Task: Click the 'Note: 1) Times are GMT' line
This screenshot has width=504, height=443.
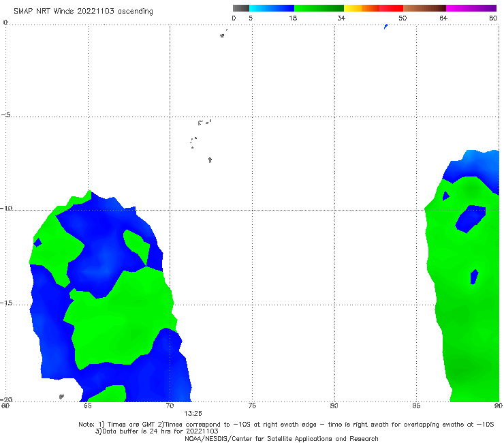Action: tap(286, 425)
